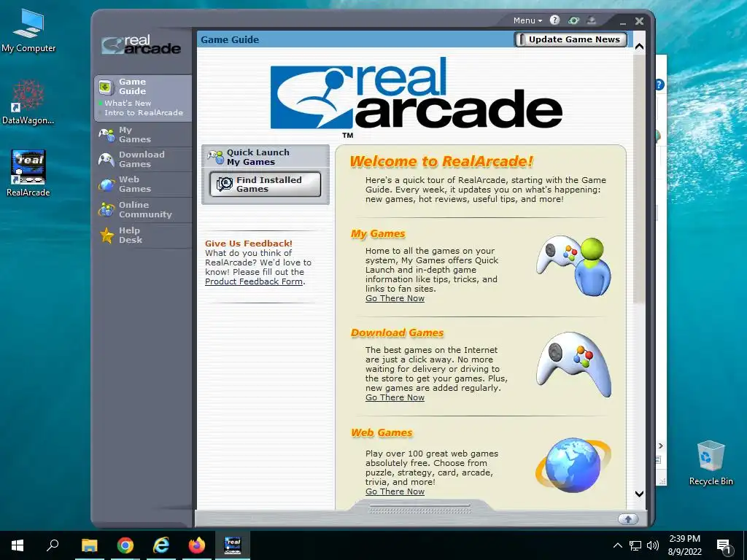Image resolution: width=747 pixels, height=560 pixels.
Task: Click Go There Now under Web Games
Action: [x=395, y=491]
